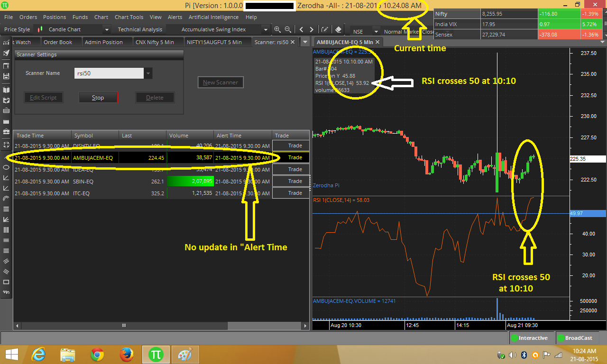Click the Volume column header
Image resolution: width=607 pixels, height=364 pixels.
[190, 136]
